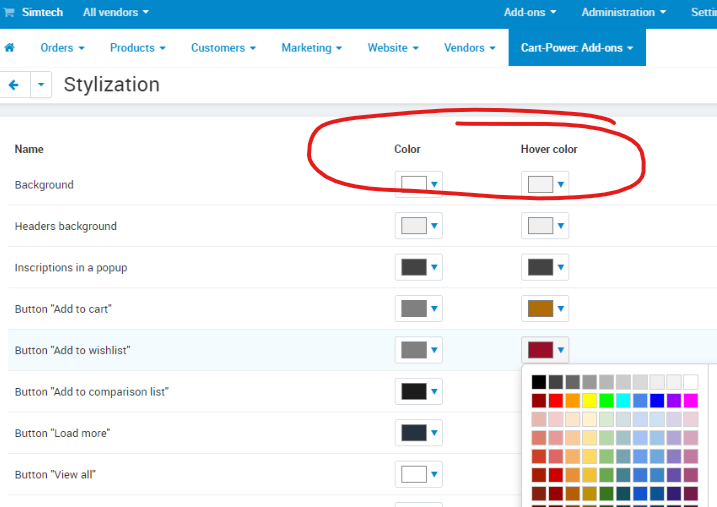Pick yellow swatch in the color palette
717x507 pixels.
[590, 400]
